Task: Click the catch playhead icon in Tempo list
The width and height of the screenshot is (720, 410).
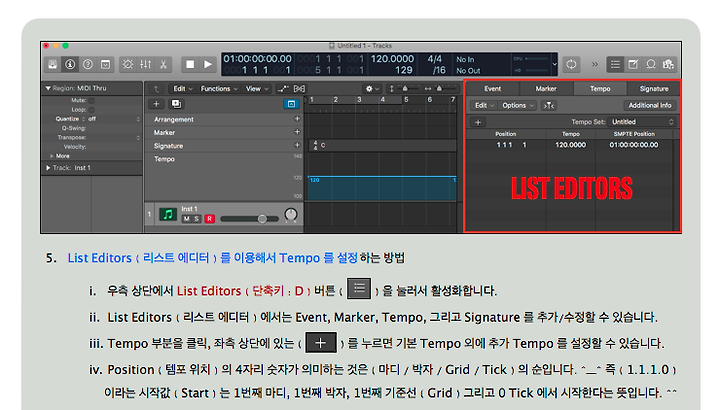Action: (549, 106)
